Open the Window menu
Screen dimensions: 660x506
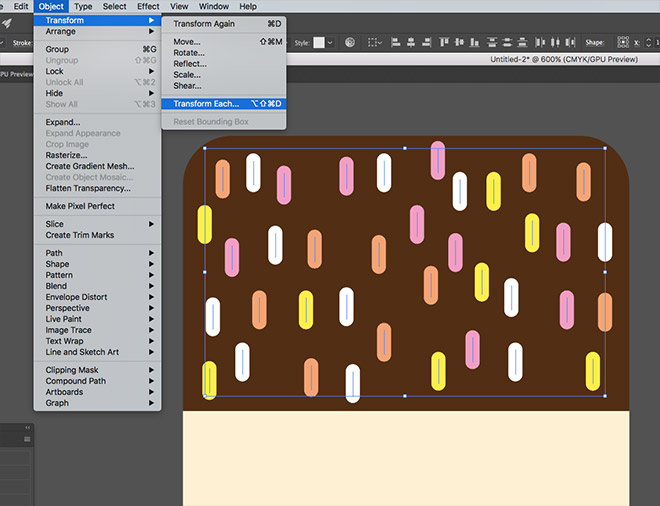[214, 6]
